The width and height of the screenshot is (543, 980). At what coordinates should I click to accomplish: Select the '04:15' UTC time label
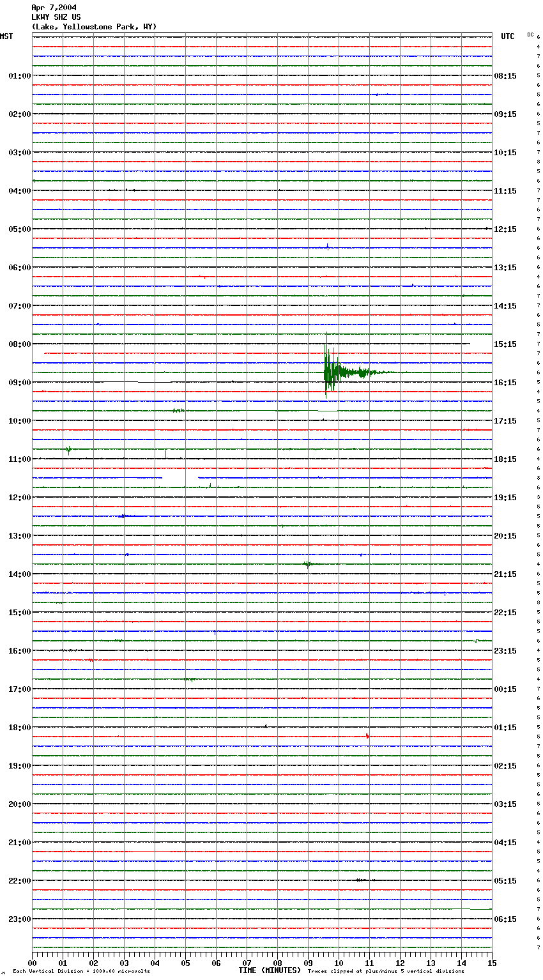(x=505, y=843)
